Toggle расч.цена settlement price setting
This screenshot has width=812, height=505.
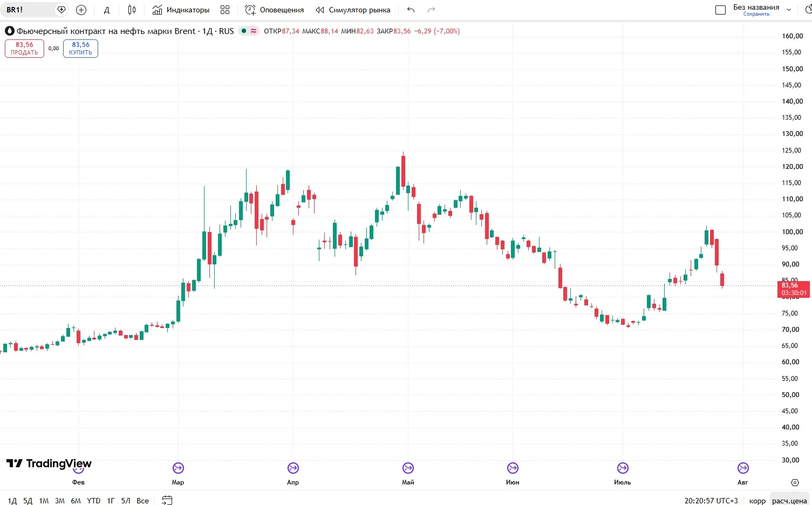pyautogui.click(x=789, y=501)
